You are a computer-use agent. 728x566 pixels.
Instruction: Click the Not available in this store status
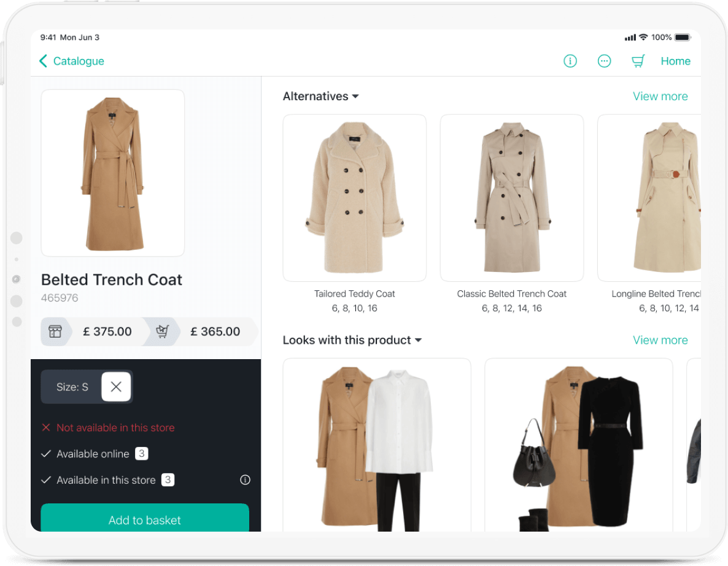[115, 428]
